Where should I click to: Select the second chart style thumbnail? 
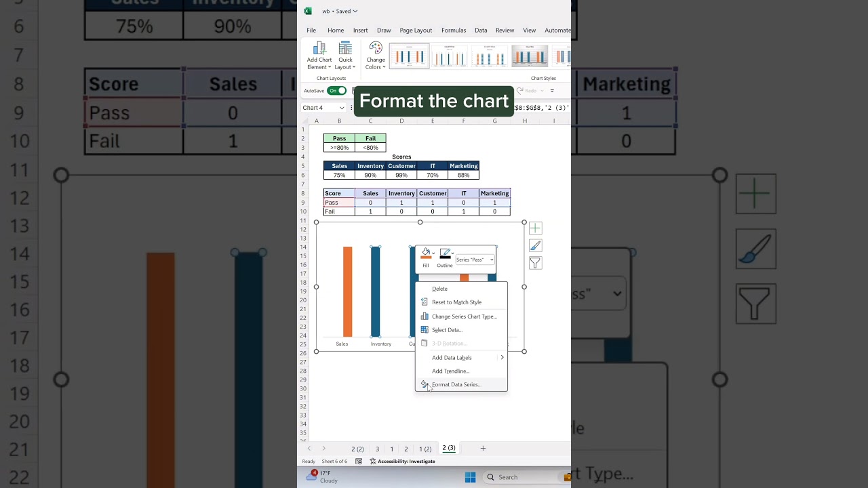pos(449,56)
